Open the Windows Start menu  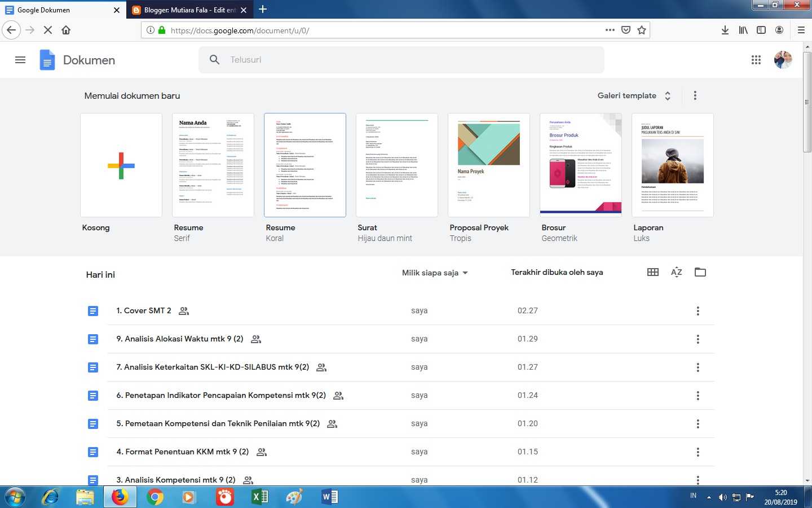(x=15, y=497)
